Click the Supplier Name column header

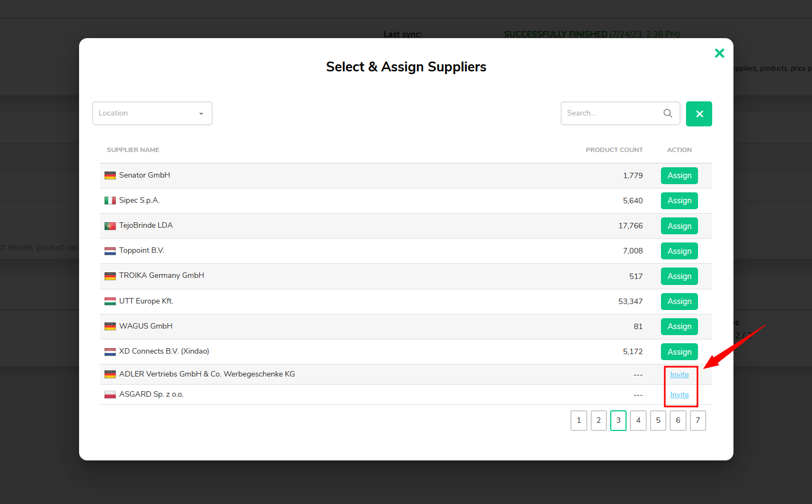133,150
